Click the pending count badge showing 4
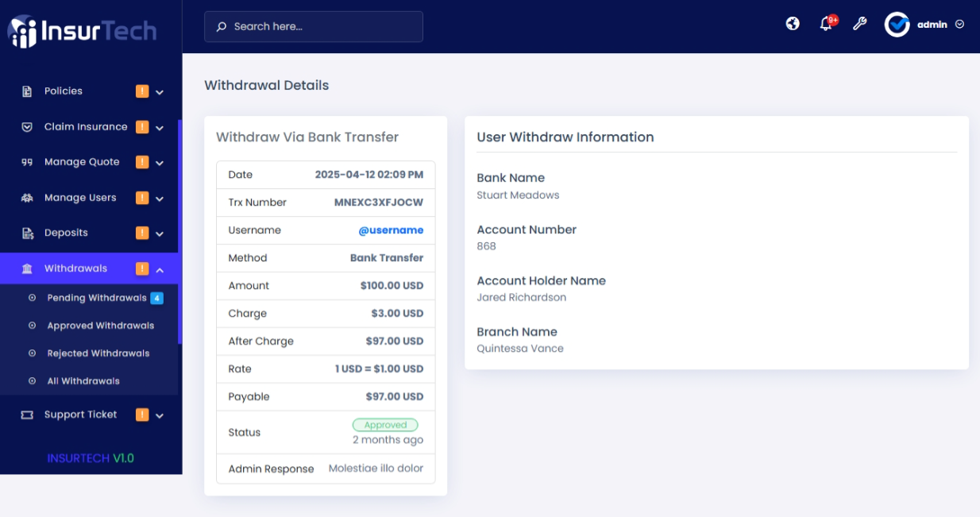The width and height of the screenshot is (980, 517). pyautogui.click(x=157, y=299)
